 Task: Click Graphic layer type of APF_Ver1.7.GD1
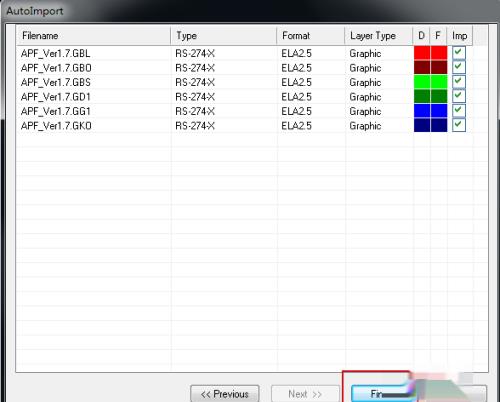[365, 97]
